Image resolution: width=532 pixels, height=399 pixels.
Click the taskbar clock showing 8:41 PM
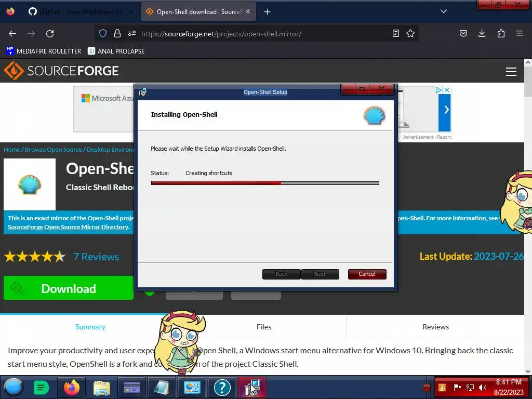tap(509, 387)
